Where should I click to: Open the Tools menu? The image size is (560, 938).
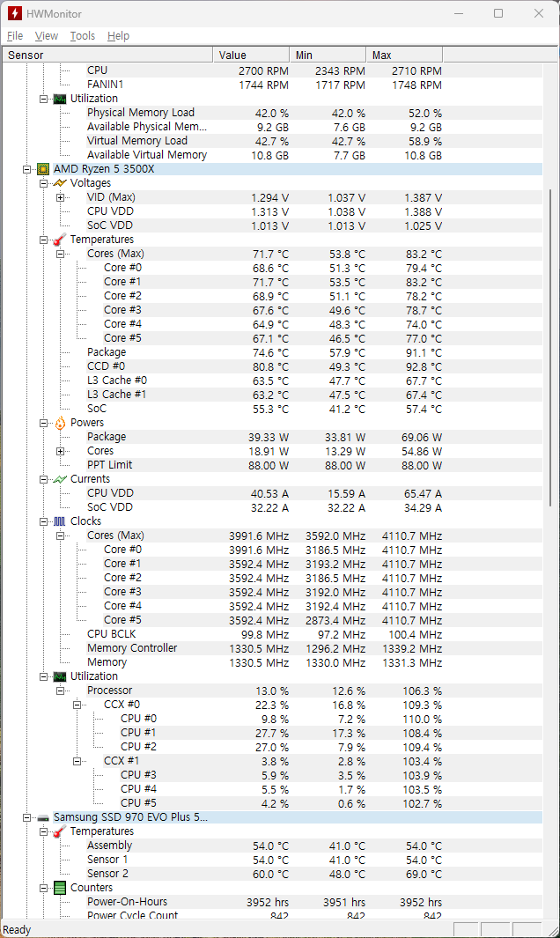(x=83, y=36)
